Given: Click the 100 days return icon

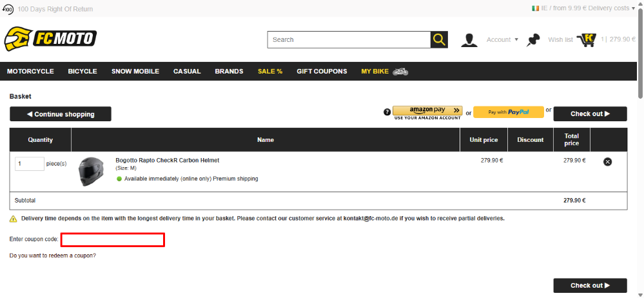Looking at the screenshot, I should (8, 9).
